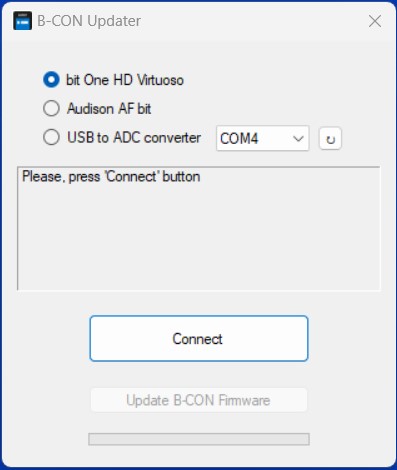Click the Connect button
Viewport: 397px width, 470px height.
coord(199,338)
